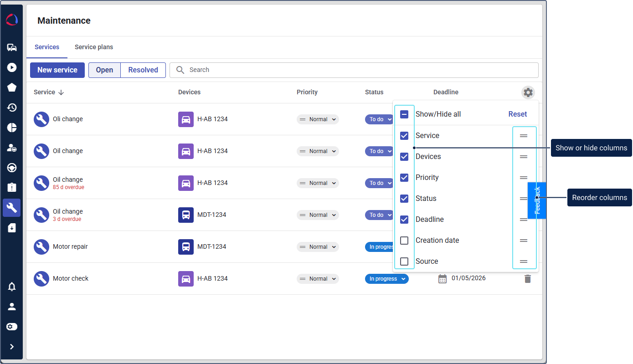This screenshot has width=633, height=364.
Task: Open the user account icon in sidebar
Action: pyautogui.click(x=12, y=307)
